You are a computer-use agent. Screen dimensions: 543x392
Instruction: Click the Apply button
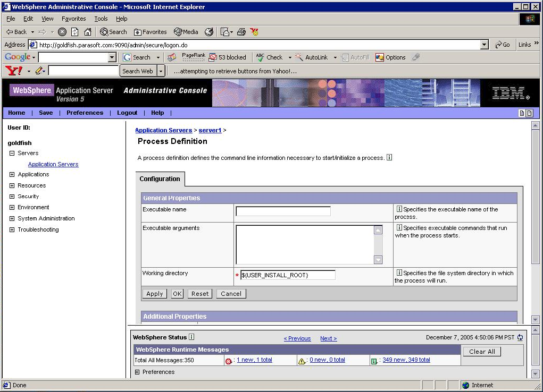(154, 293)
